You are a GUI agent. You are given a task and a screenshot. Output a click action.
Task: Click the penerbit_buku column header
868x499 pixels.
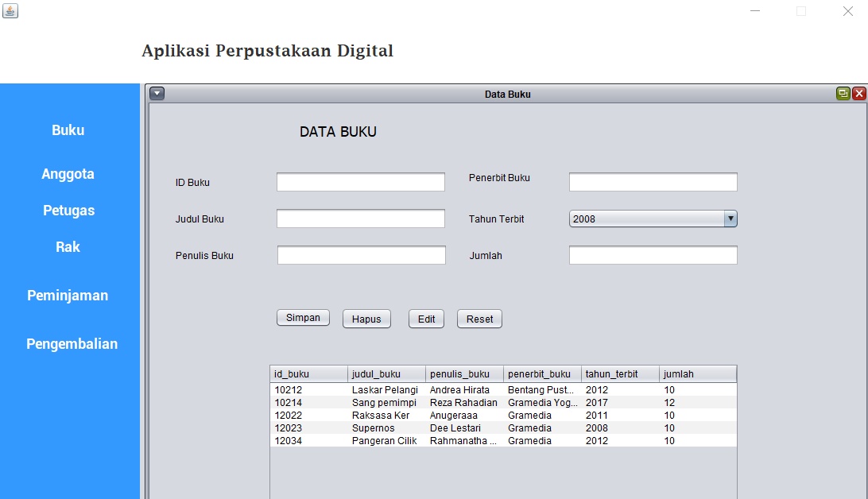[x=542, y=374]
